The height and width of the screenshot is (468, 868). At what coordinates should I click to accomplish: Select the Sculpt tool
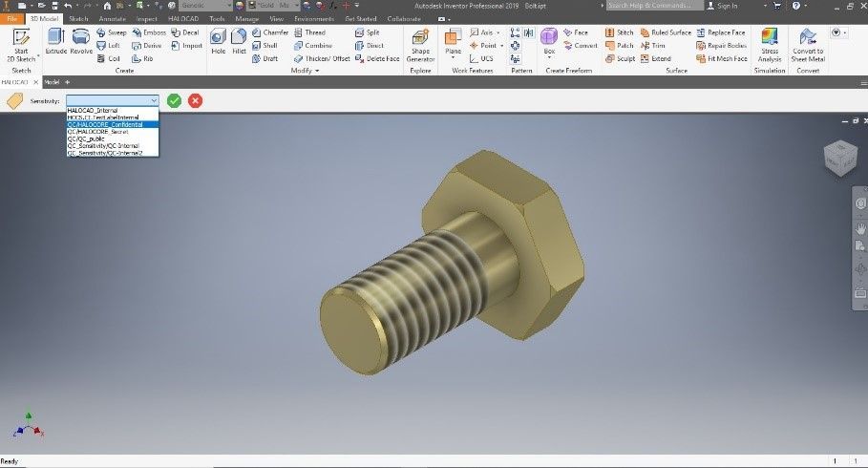[620, 58]
